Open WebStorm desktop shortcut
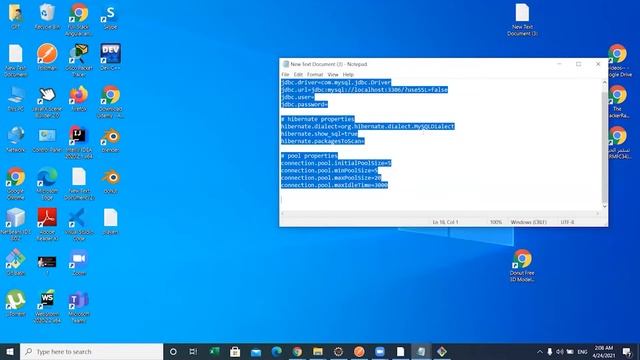This screenshot has height=360, width=640. point(47,306)
